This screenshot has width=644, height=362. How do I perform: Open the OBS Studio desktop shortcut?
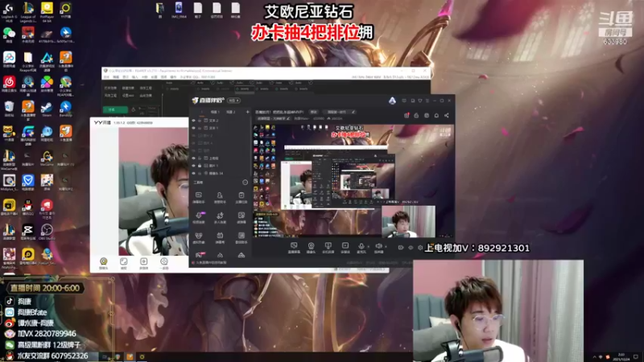coord(47,232)
